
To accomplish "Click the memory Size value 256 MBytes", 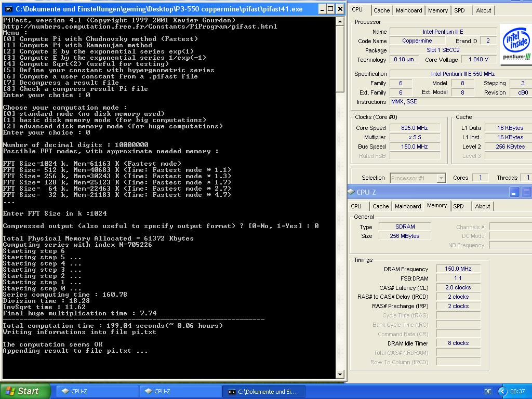I will pyautogui.click(x=405, y=236).
